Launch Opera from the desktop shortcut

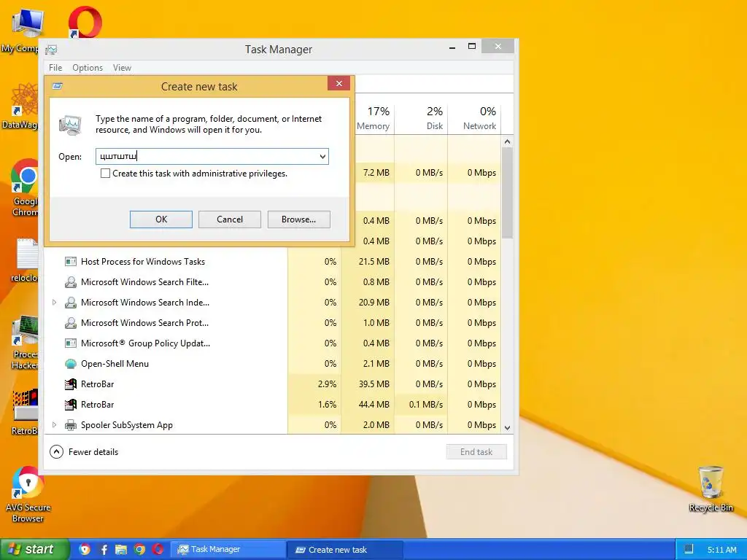85,23
